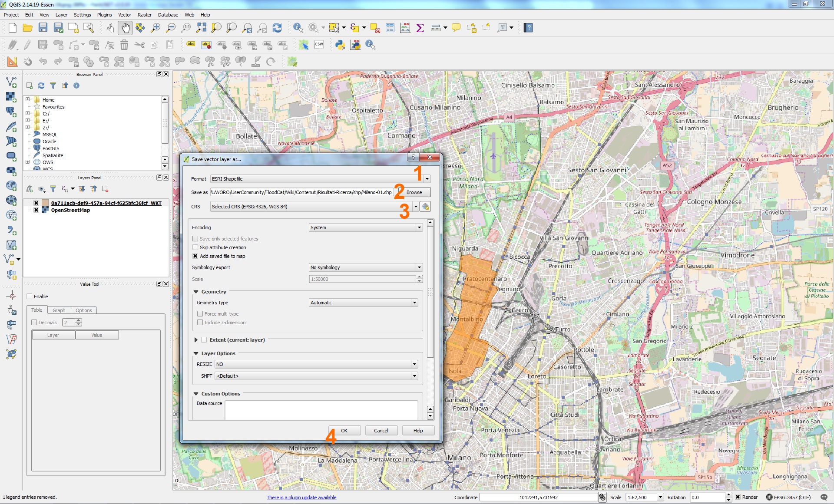This screenshot has height=504, width=834.
Task: Click Cancel in Save vector layer dialog
Action: pyautogui.click(x=381, y=431)
